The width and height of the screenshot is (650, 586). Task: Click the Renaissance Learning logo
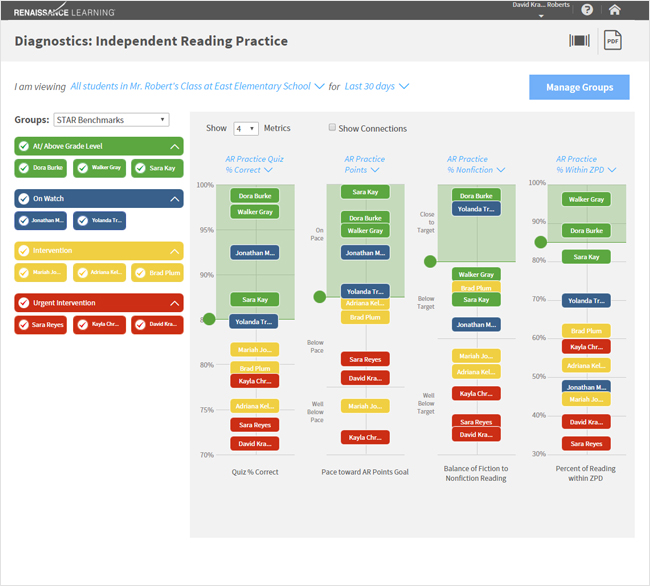click(64, 12)
